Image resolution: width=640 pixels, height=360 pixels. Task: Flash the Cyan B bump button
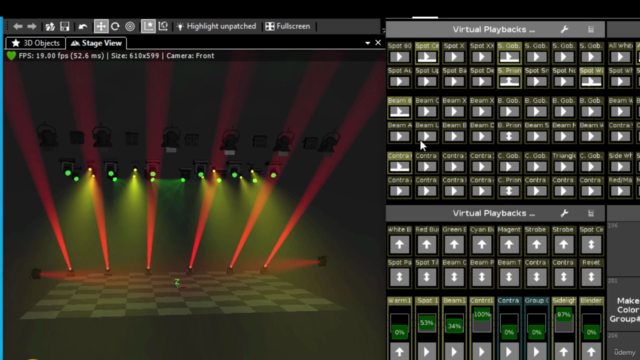pyautogui.click(x=482, y=244)
